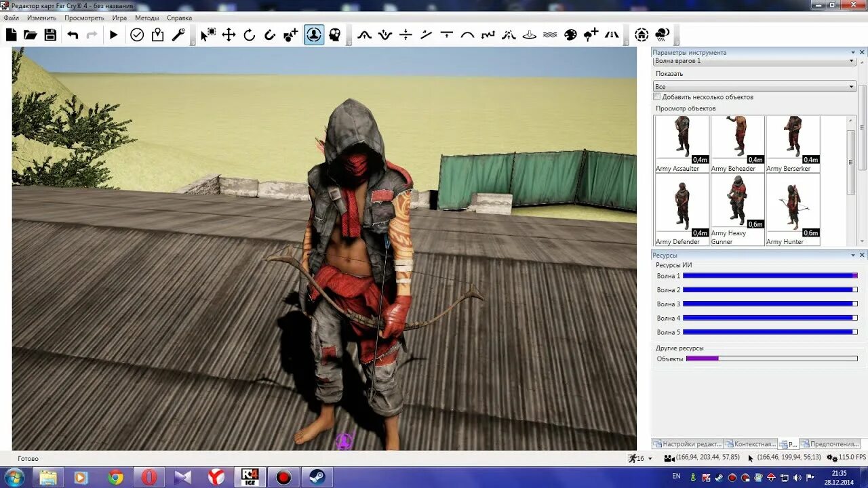
Task: Open Steam from the taskbar
Action: 316,477
